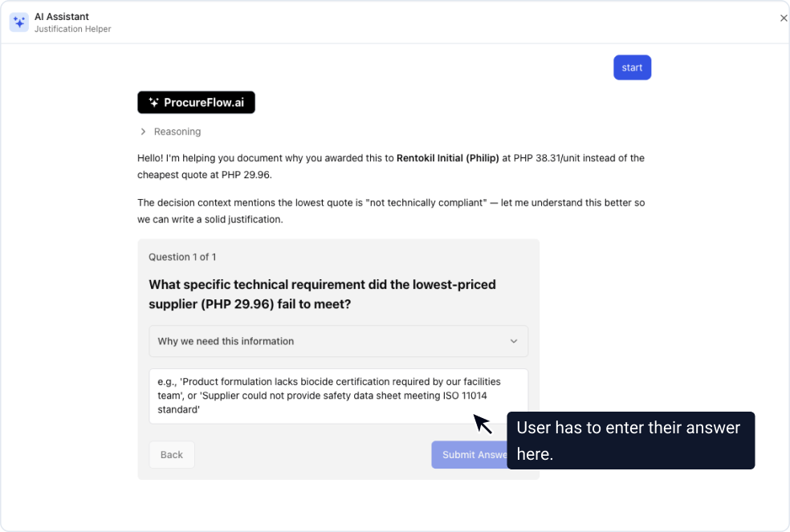Select the sparkle icon in the header avatar
This screenshot has height=532, width=790.
[x=18, y=21]
